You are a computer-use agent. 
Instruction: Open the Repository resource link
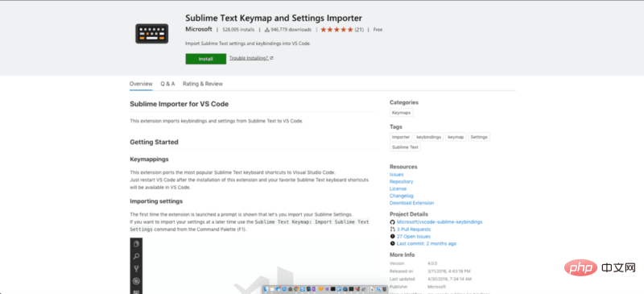[401, 182]
